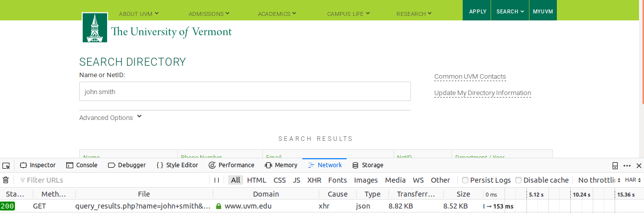Close the developer tools panel

(639, 165)
